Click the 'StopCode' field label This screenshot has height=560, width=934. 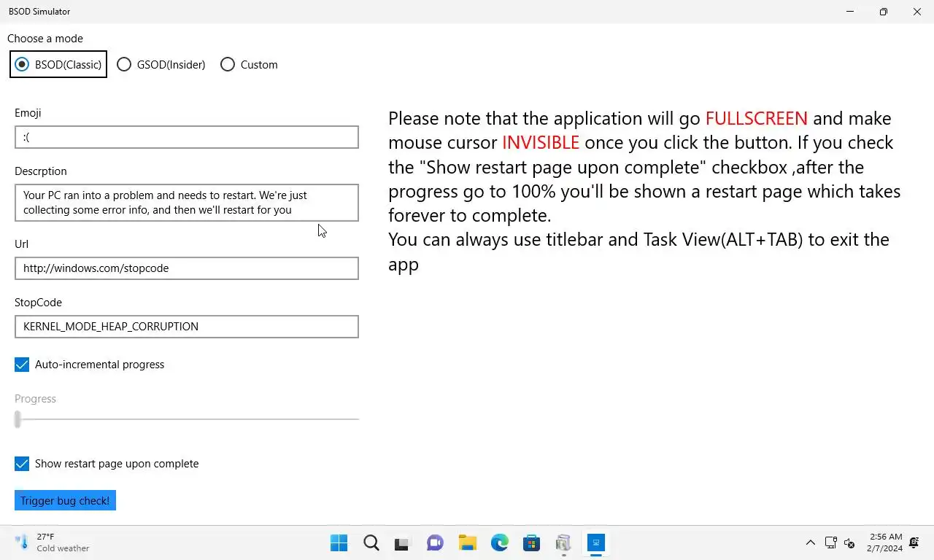[x=38, y=303]
